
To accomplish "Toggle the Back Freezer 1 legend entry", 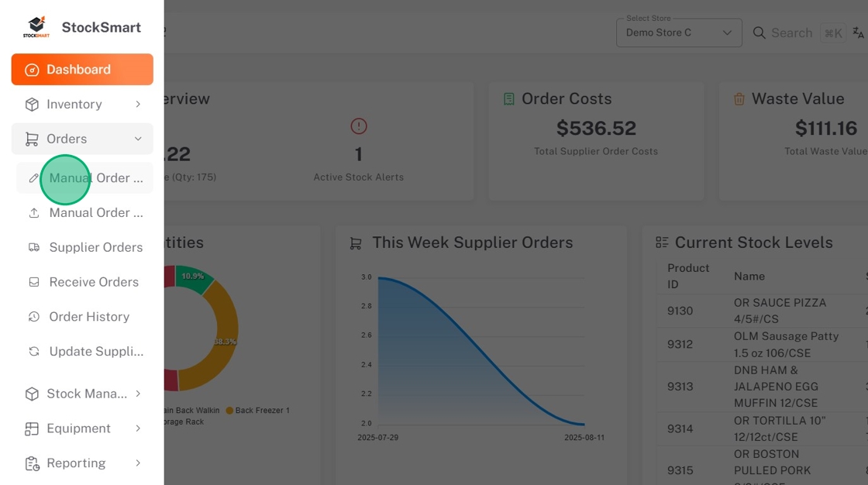I will 257,411.
